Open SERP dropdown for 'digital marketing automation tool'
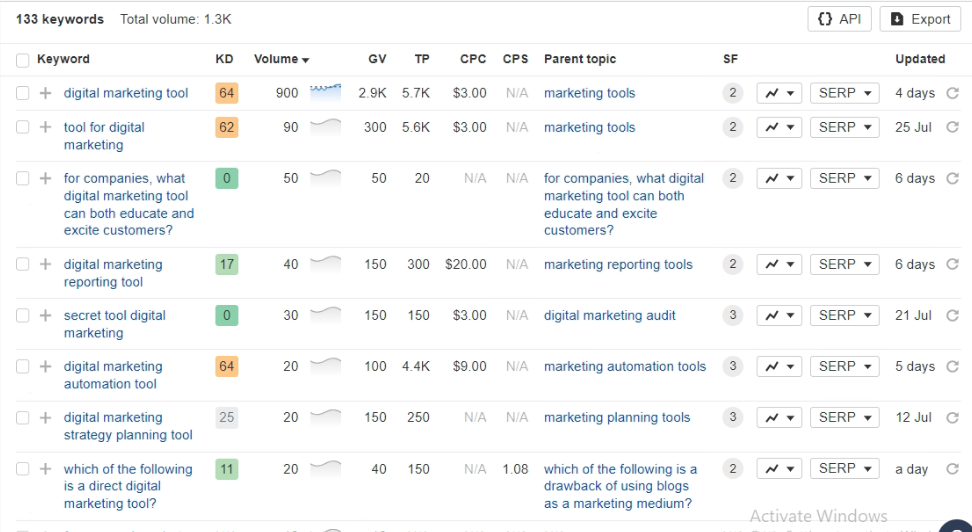 click(844, 366)
